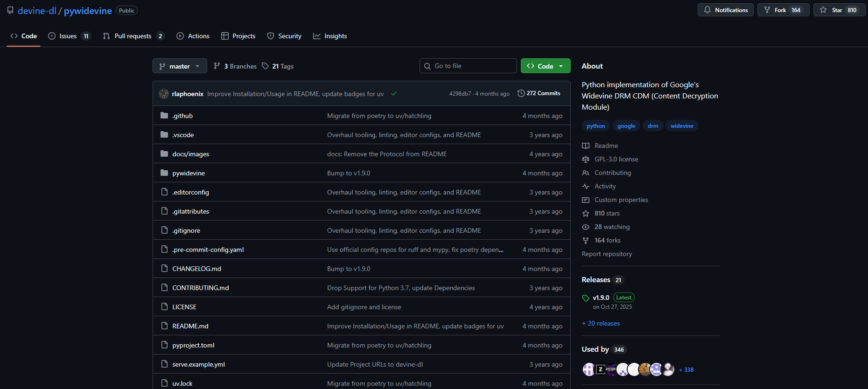The width and height of the screenshot is (868, 389).
Task: Click the green checkmark commit status icon
Action: [x=394, y=94]
